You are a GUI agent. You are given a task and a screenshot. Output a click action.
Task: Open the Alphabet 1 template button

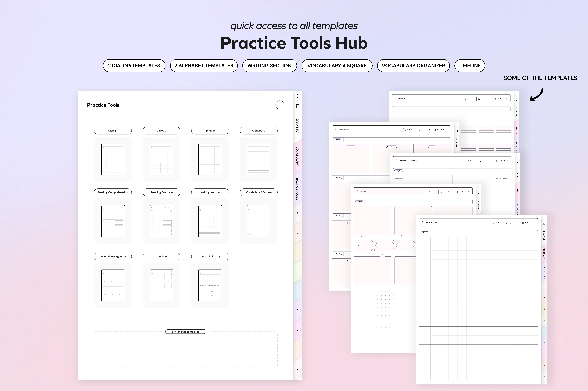(x=210, y=131)
